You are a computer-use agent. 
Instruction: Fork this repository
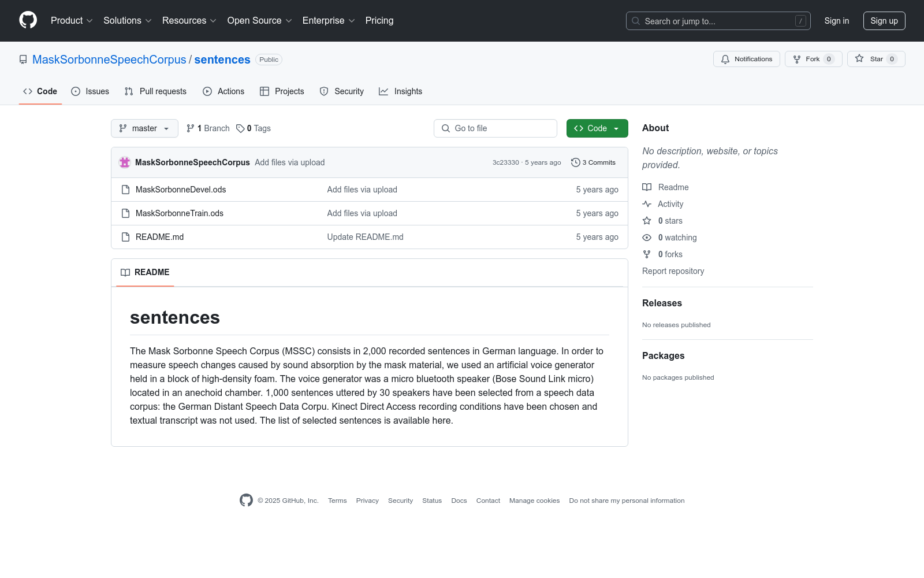(x=813, y=59)
